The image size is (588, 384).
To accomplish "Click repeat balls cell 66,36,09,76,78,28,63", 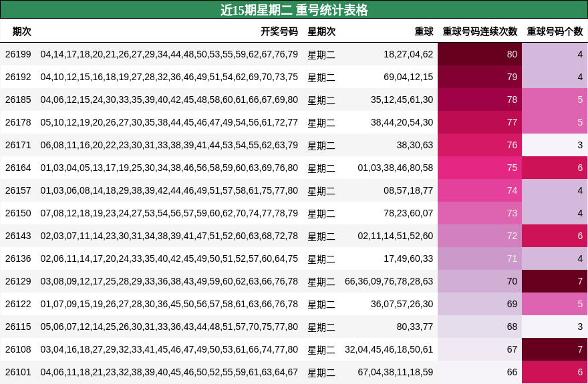I will 389,281.
